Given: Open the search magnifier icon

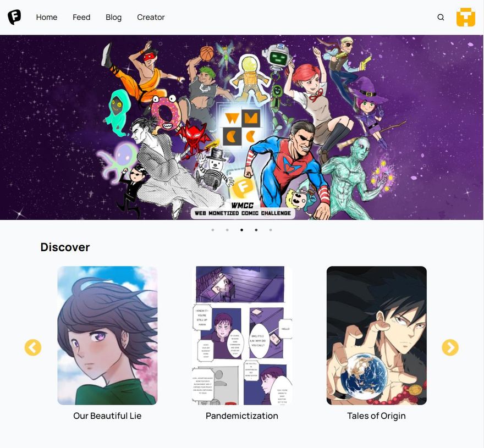Looking at the screenshot, I should [441, 17].
